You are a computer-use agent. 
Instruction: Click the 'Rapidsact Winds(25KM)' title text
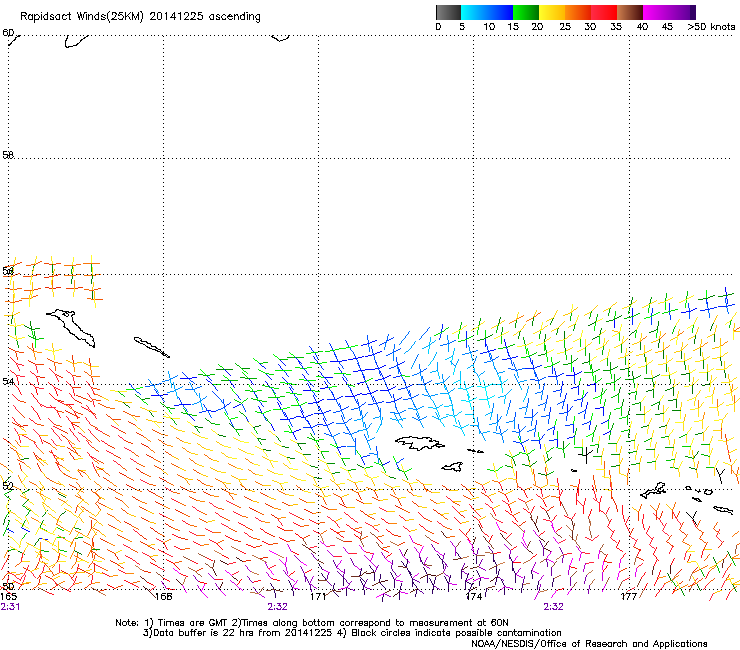pos(82,17)
